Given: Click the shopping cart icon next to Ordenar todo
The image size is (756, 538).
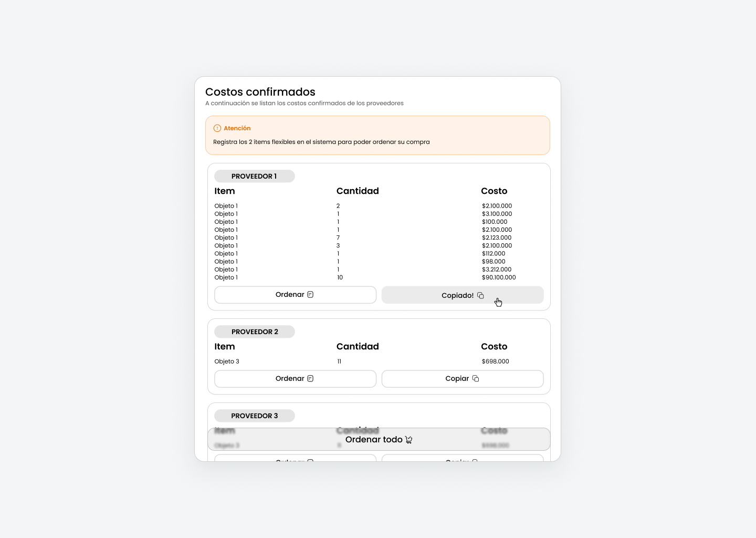Looking at the screenshot, I should coord(409,439).
